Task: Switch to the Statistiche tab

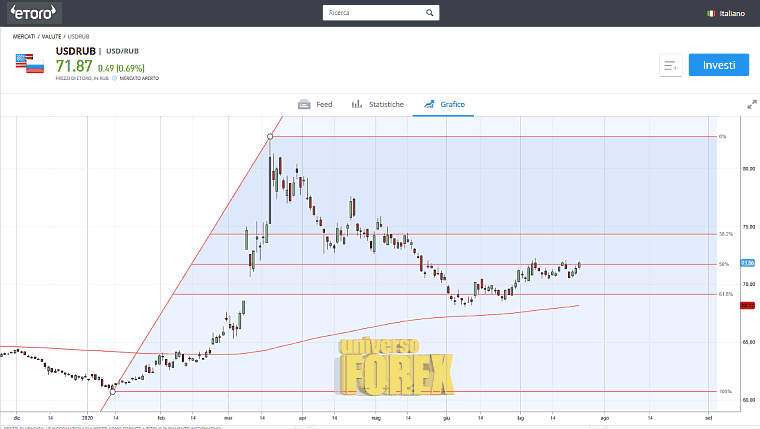Action: (x=377, y=104)
